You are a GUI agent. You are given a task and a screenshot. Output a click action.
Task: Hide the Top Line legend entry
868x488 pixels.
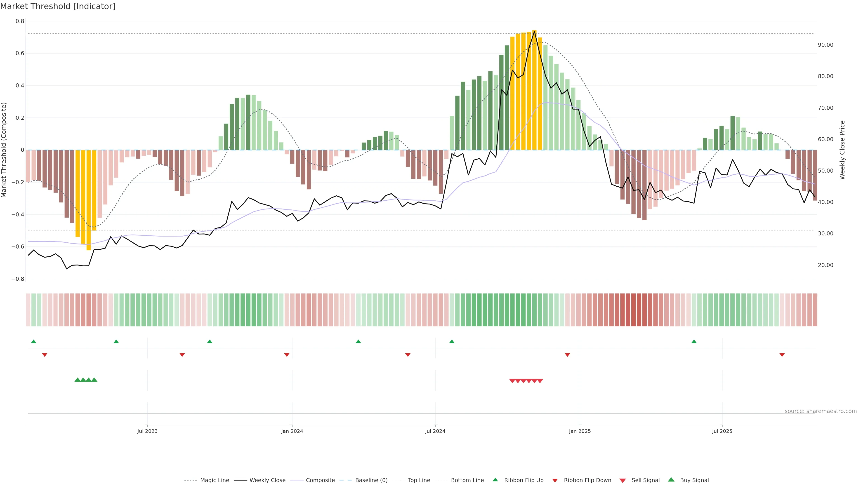click(419, 480)
